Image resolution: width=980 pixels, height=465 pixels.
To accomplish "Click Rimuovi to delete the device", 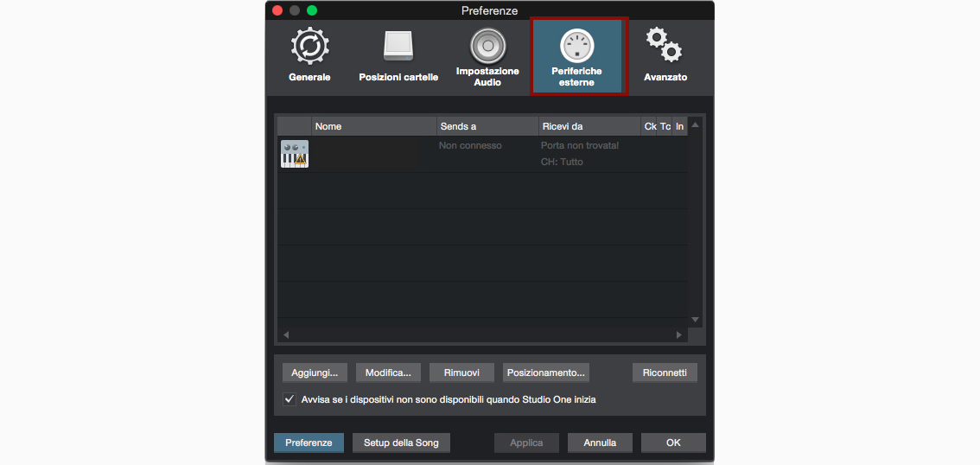I will tap(461, 373).
